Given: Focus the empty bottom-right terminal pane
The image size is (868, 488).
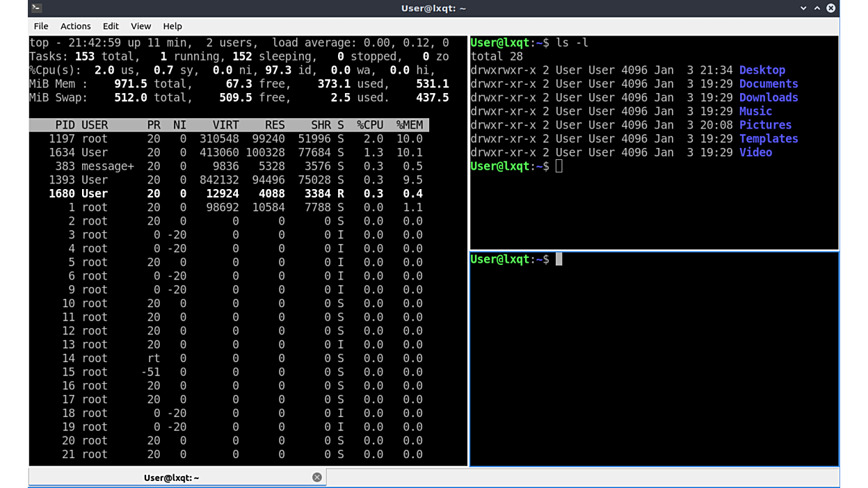Looking at the screenshot, I should click(654, 361).
